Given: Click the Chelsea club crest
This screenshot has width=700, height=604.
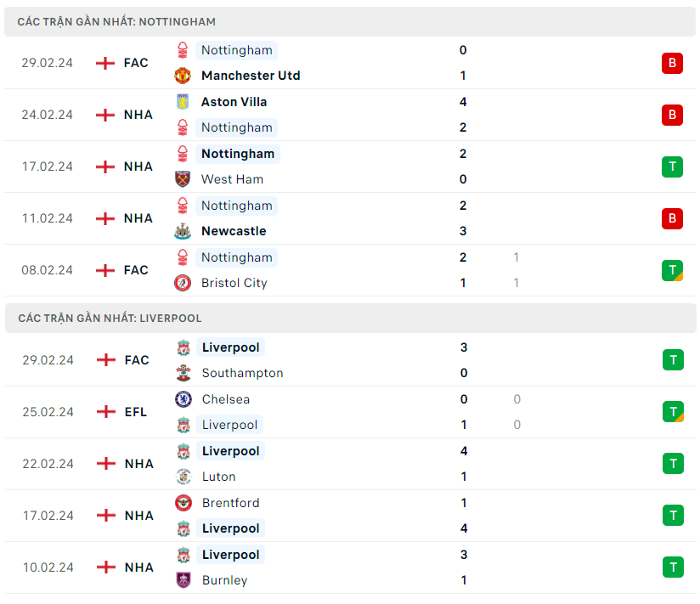Looking at the screenshot, I should coord(183,399).
